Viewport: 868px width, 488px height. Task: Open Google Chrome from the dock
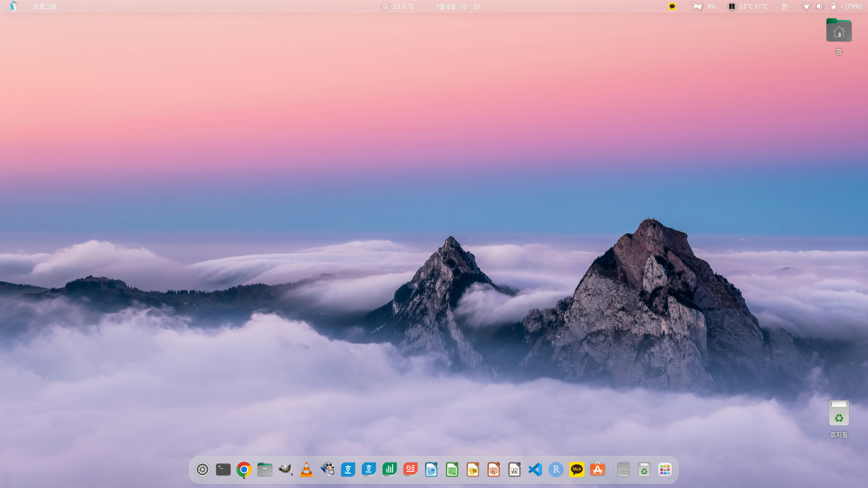click(x=244, y=470)
